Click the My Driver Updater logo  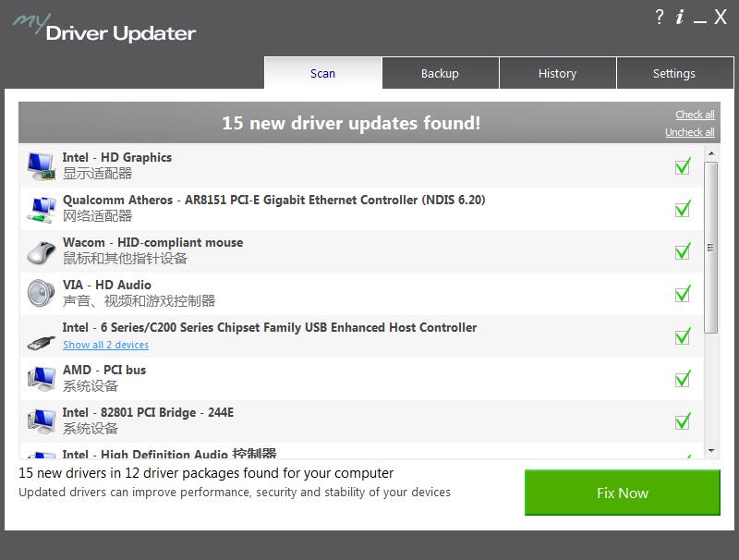pos(104,29)
